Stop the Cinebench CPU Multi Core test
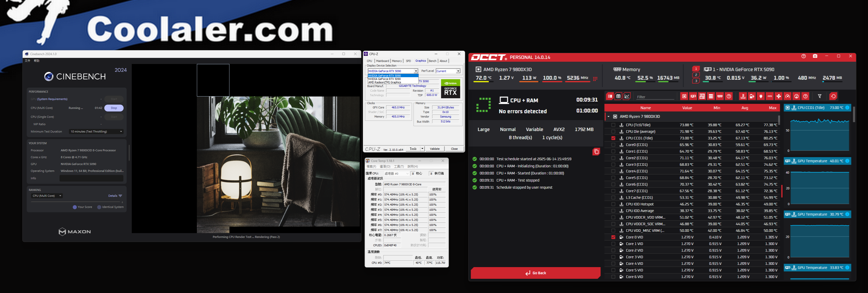Image resolution: width=868 pixels, height=293 pixels. pos(114,108)
